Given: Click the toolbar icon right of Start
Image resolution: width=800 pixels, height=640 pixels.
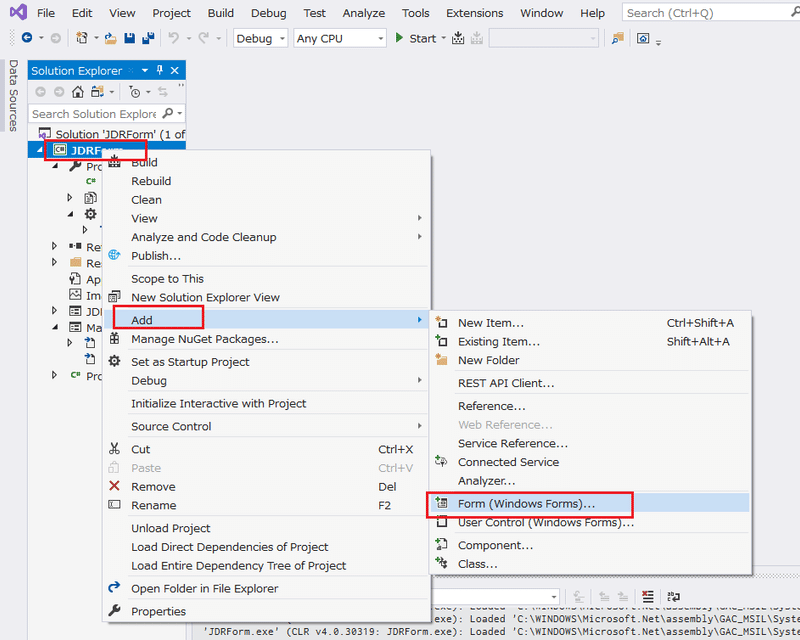Looking at the screenshot, I should [458, 38].
